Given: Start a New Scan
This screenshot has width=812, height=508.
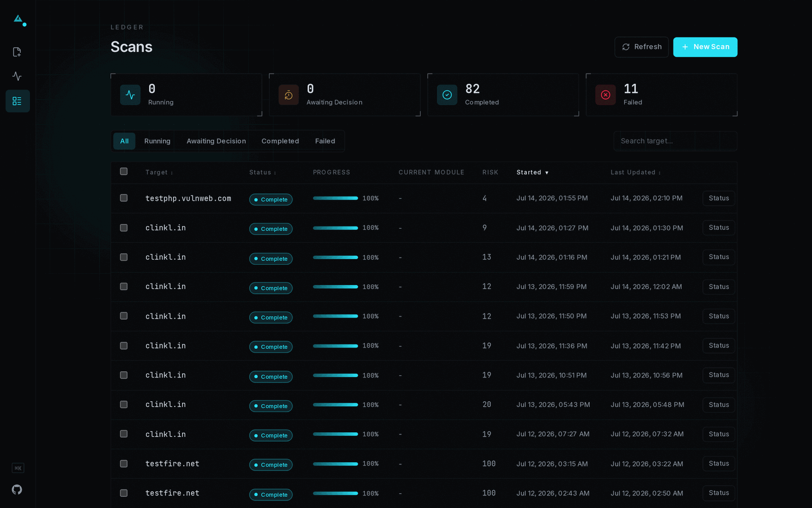Looking at the screenshot, I should 705,47.
